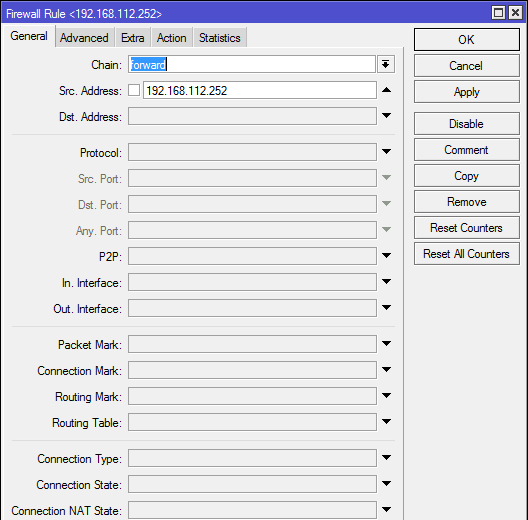This screenshot has height=520, width=528.
Task: Open the Action tab
Action: 171,38
